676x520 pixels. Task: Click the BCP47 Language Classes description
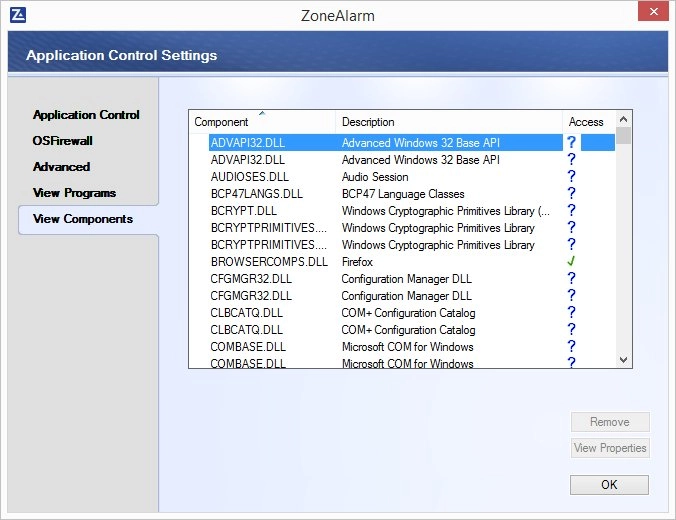[x=403, y=194]
